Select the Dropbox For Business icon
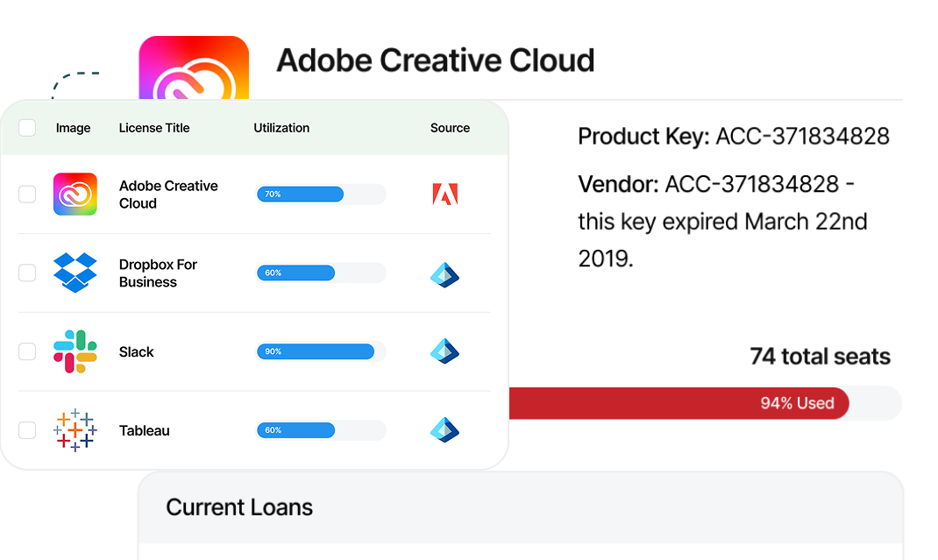938x560 pixels. coord(75,273)
